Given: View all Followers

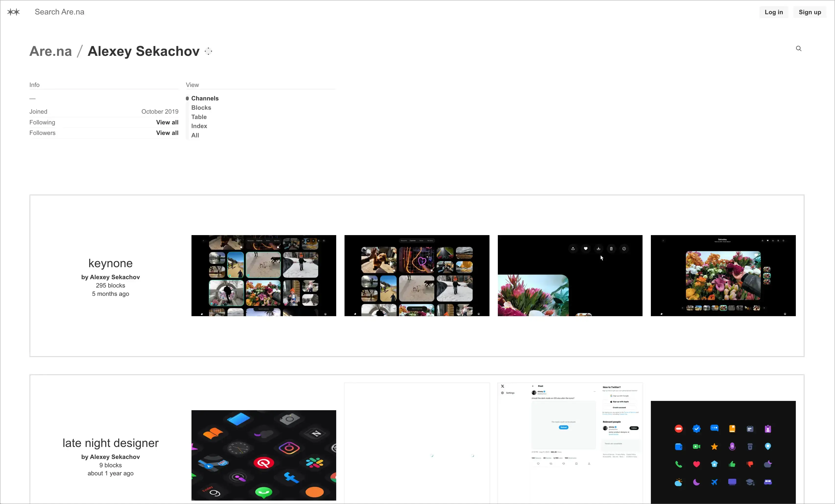Looking at the screenshot, I should click(x=167, y=133).
